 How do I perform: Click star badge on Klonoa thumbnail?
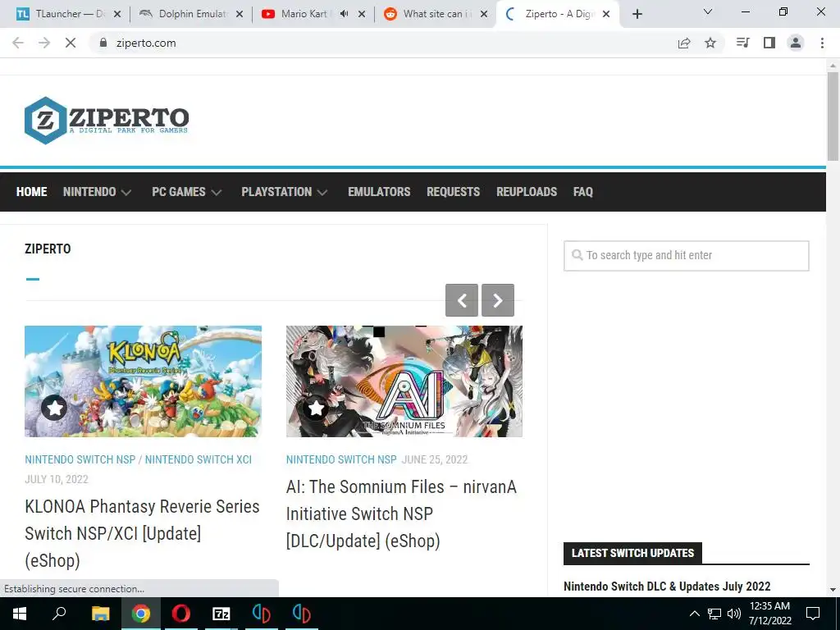(x=54, y=409)
